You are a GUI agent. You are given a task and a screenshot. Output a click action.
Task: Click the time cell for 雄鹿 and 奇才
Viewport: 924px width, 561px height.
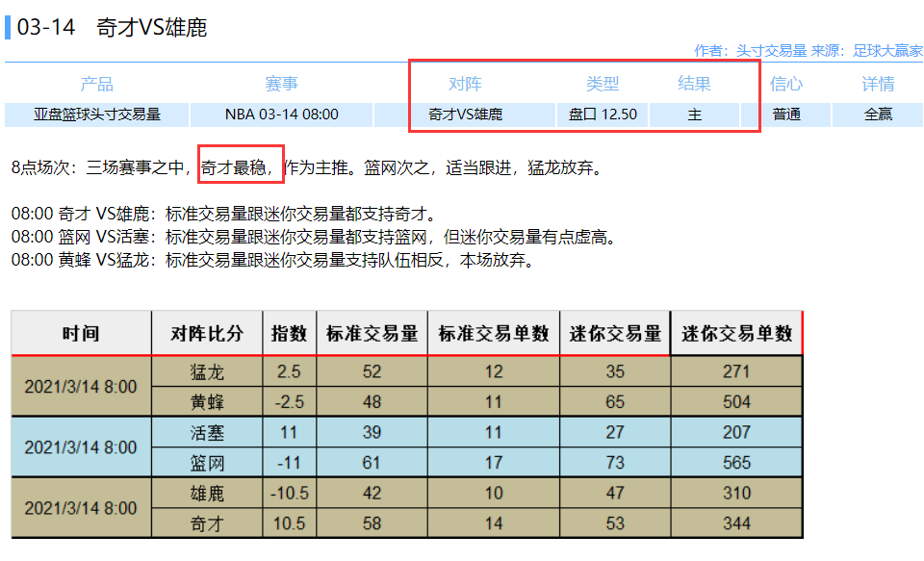(81, 508)
